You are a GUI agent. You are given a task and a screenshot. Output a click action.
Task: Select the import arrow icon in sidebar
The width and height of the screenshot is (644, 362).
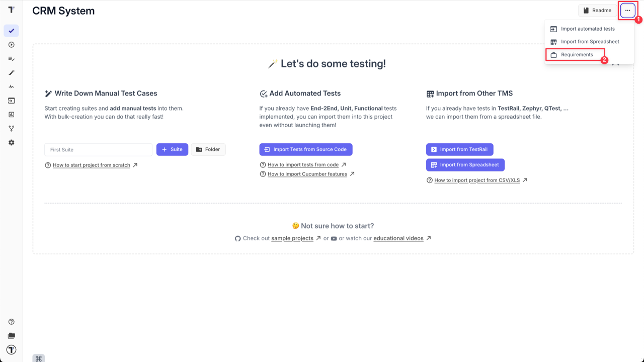tap(11, 101)
